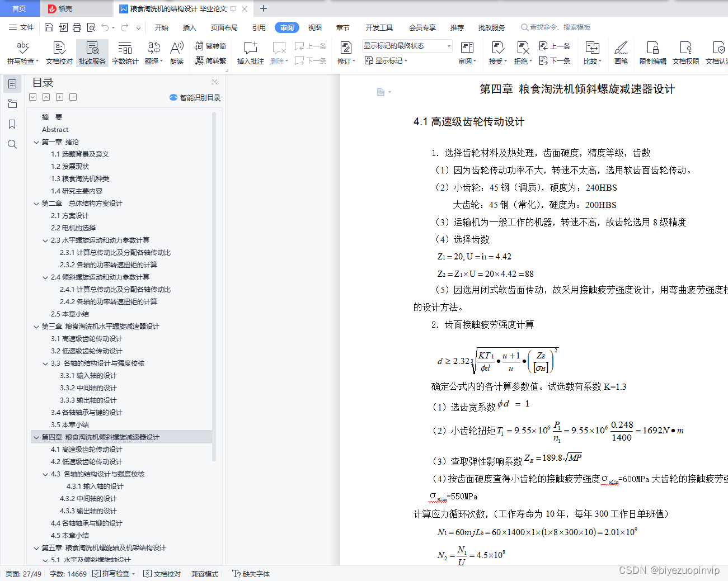Open the spell check tool (拼写检查)
The image size is (728, 581).
22,53
